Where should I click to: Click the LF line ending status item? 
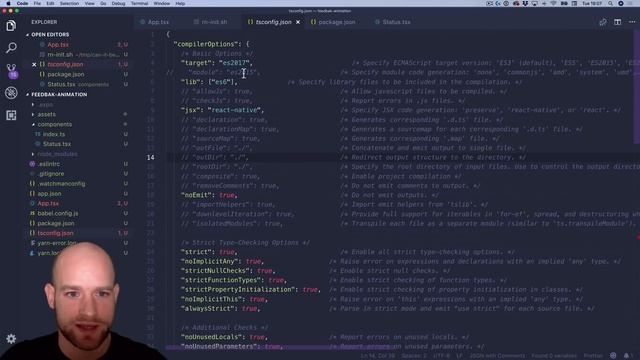coord(460,356)
